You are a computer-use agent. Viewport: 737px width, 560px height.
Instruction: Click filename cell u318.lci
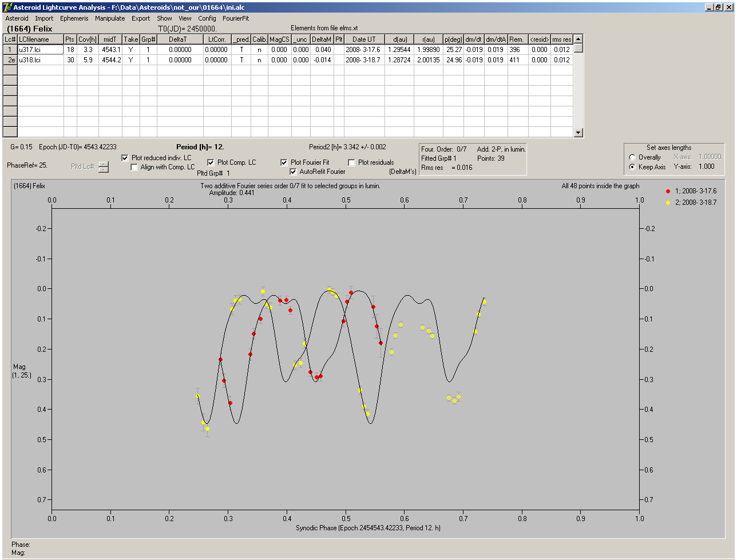(x=41, y=59)
